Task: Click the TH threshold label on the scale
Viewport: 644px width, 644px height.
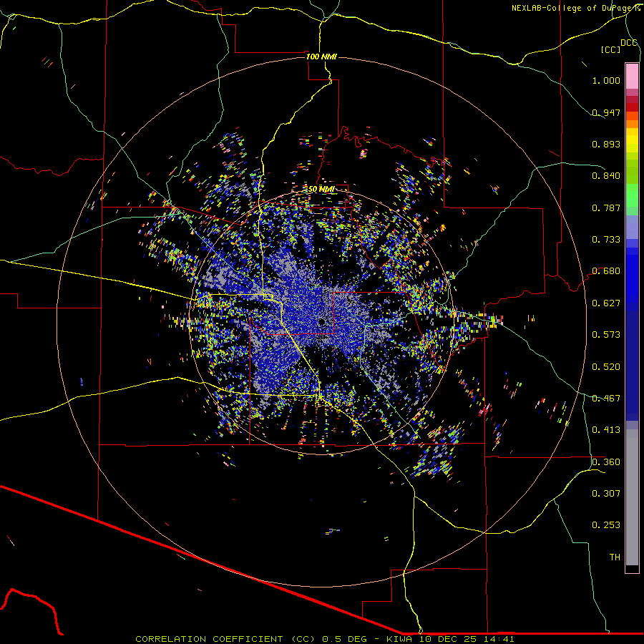Action: click(x=615, y=557)
